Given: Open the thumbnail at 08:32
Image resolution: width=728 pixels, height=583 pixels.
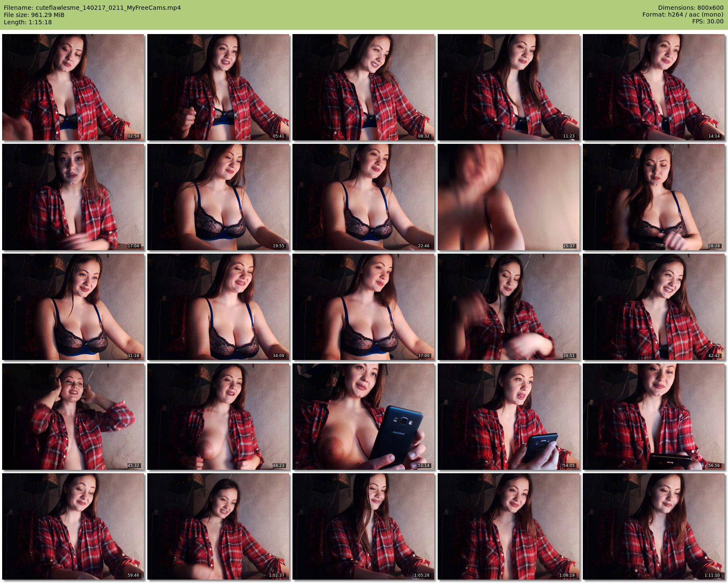Looking at the screenshot, I should [x=364, y=87].
